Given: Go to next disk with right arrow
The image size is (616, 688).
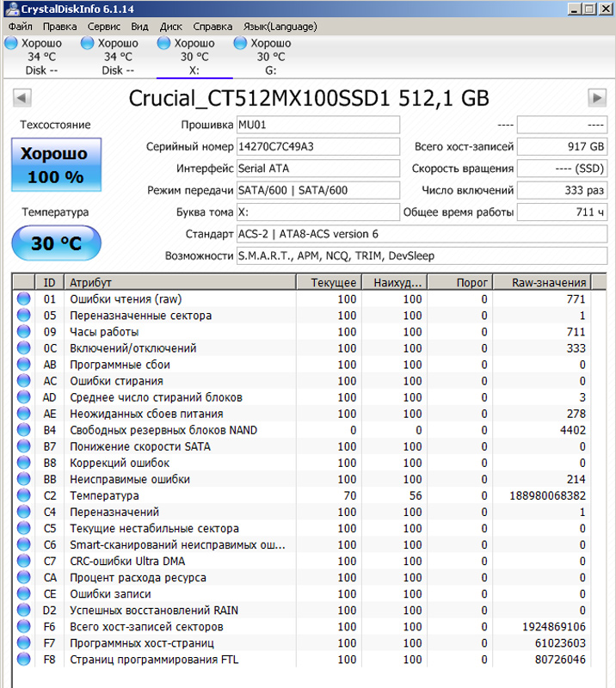Looking at the screenshot, I should pos(597,98).
